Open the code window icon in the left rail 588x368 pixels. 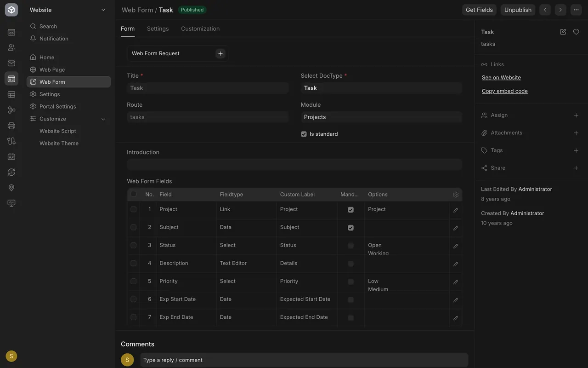(x=11, y=32)
